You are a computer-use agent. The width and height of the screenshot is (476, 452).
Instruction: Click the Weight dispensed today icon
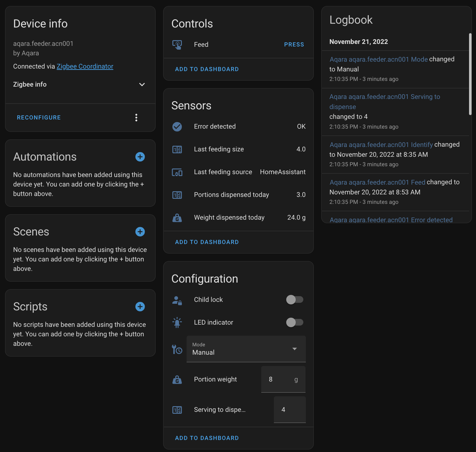(177, 218)
